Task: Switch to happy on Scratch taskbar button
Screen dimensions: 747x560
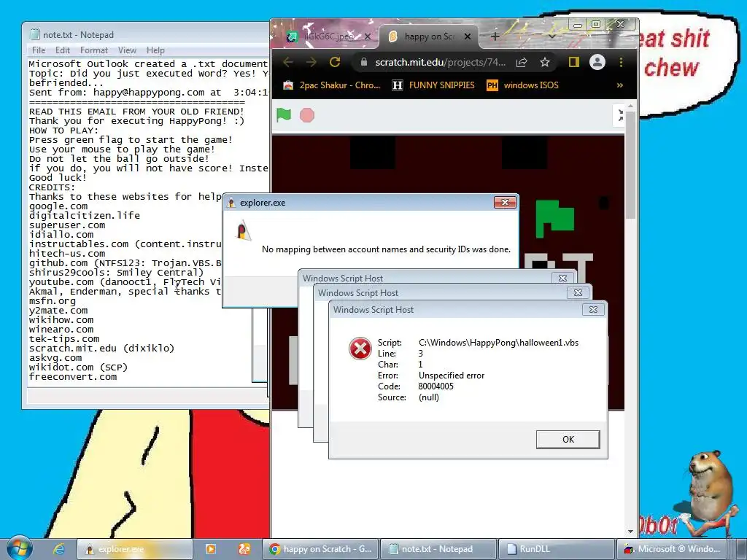Action: coord(320,549)
